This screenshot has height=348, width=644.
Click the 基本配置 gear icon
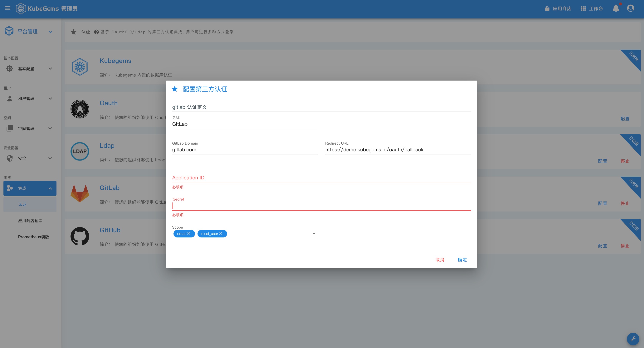point(10,69)
